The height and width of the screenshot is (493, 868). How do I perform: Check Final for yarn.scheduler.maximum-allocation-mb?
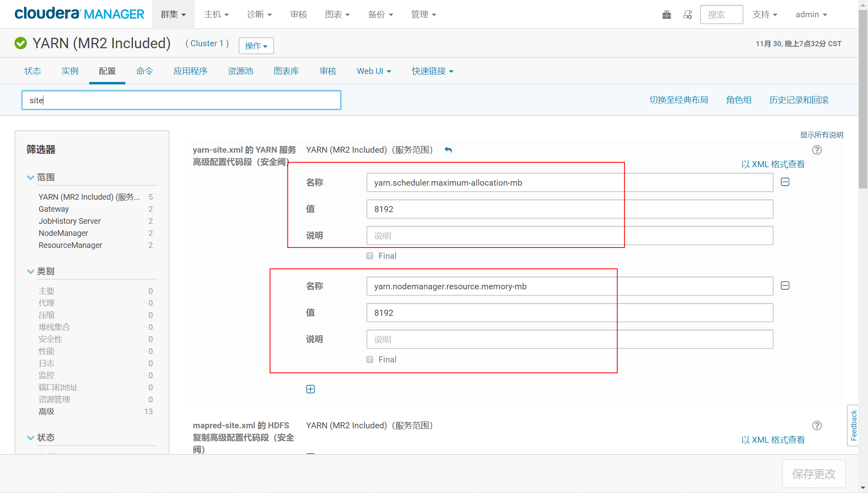tap(370, 256)
